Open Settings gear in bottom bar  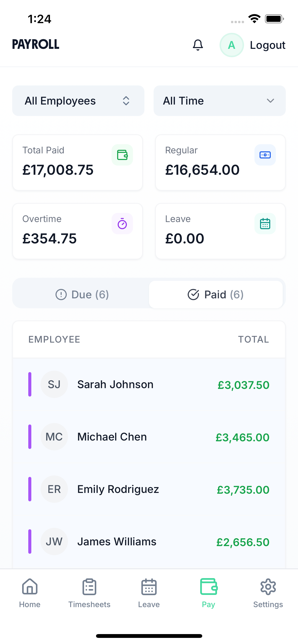pos(268,592)
